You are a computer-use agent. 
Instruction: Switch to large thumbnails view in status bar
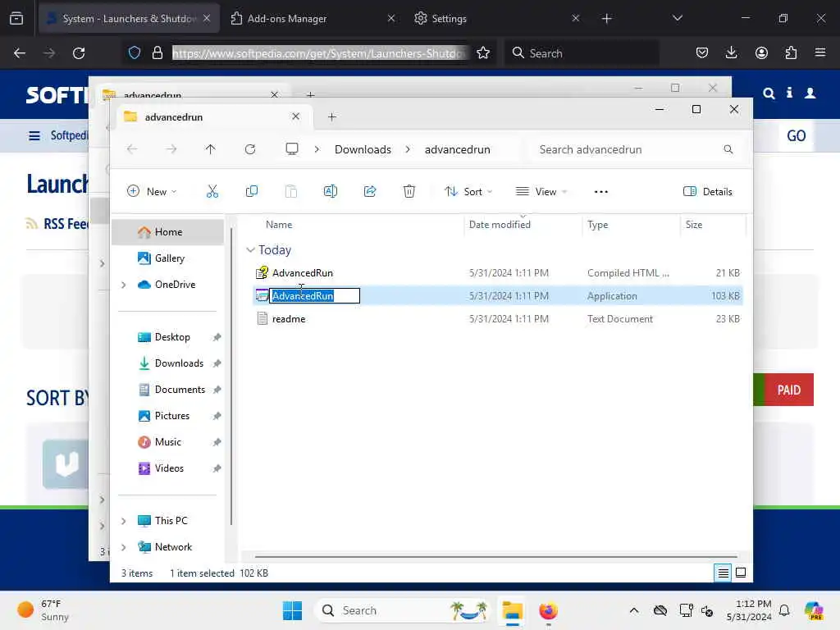point(741,573)
